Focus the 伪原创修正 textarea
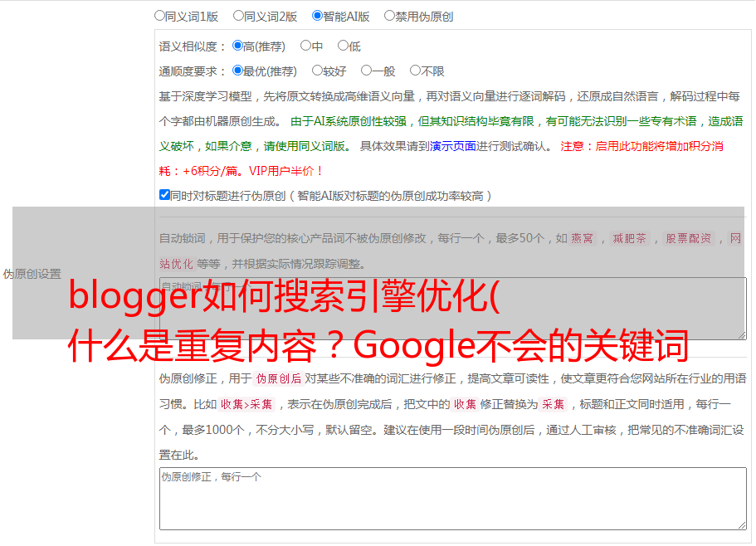 (x=453, y=499)
